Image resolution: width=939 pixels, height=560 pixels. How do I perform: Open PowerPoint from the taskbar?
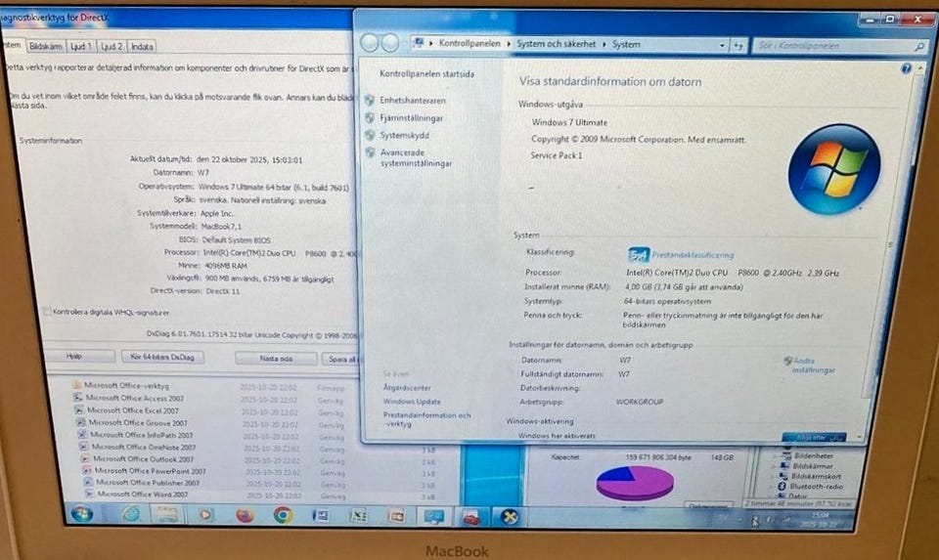(396, 516)
